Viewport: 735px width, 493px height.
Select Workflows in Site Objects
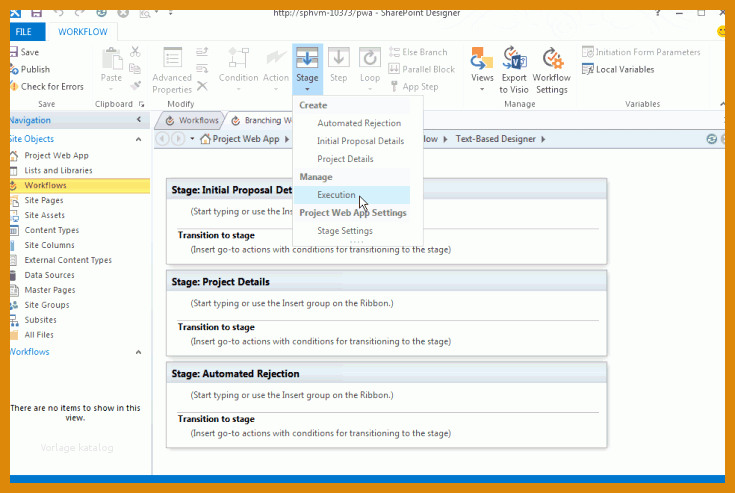(80, 186)
